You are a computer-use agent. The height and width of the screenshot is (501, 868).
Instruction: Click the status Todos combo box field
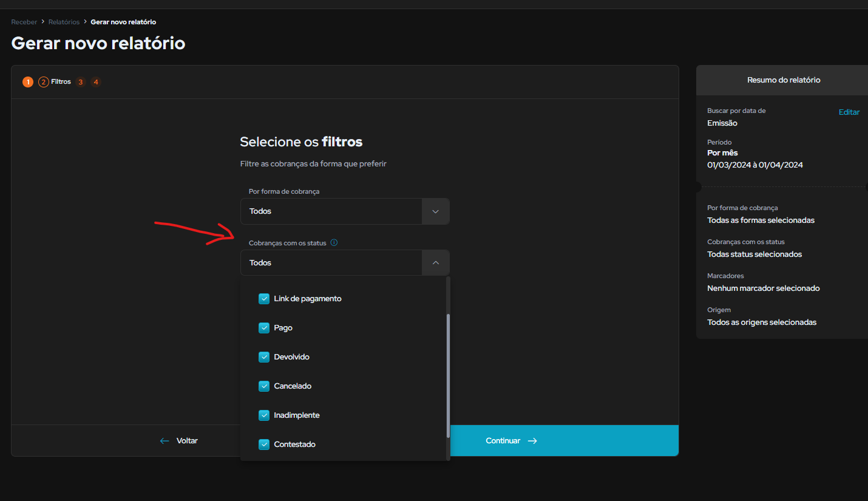tap(345, 263)
